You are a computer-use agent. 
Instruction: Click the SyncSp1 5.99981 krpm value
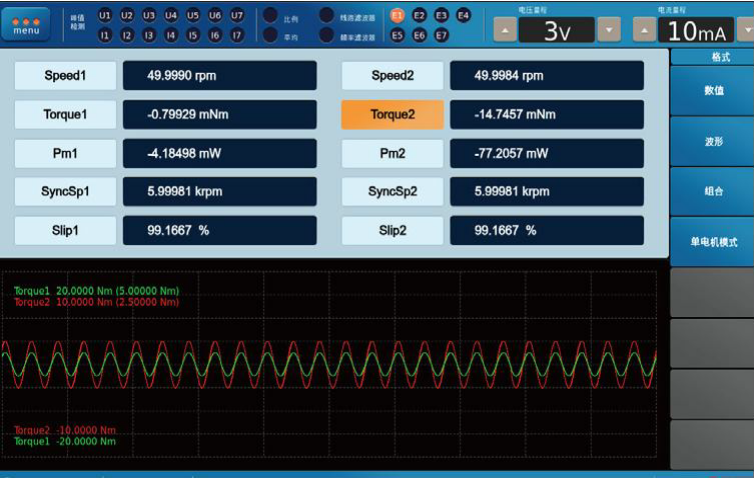coord(220,192)
